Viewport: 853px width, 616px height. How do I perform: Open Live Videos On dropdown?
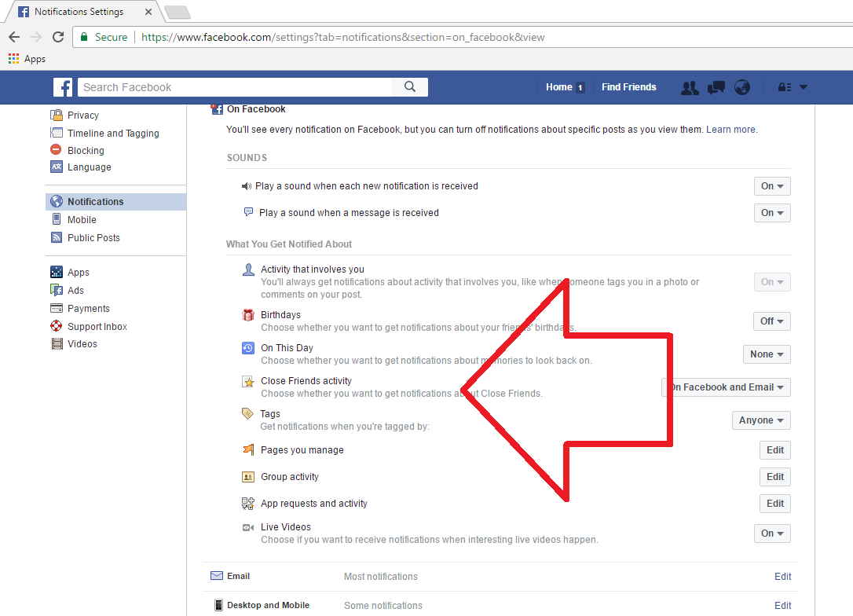(x=772, y=533)
